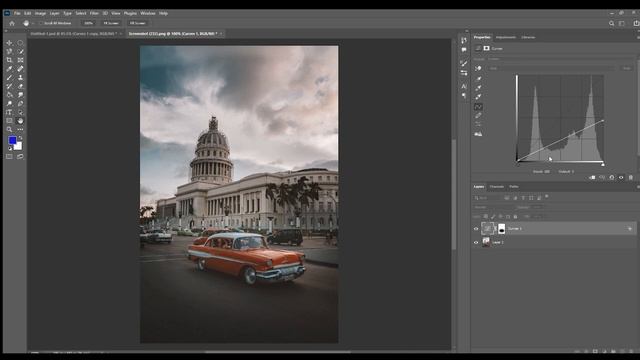Hide the Layer 1 layer
The height and width of the screenshot is (360, 640).
pyautogui.click(x=476, y=242)
